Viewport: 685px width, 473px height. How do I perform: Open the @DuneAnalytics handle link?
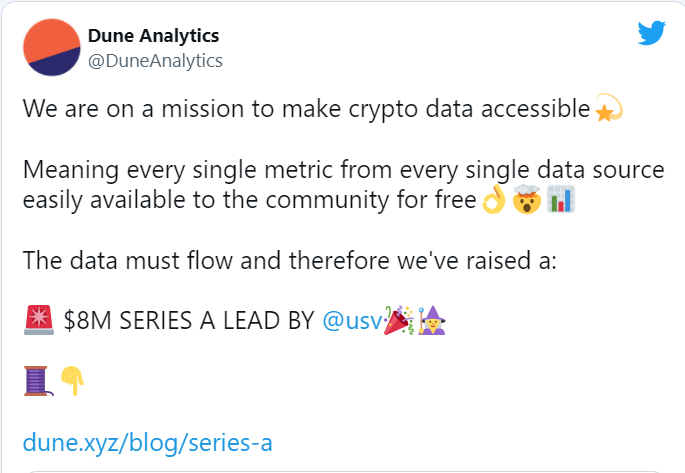tap(155, 61)
